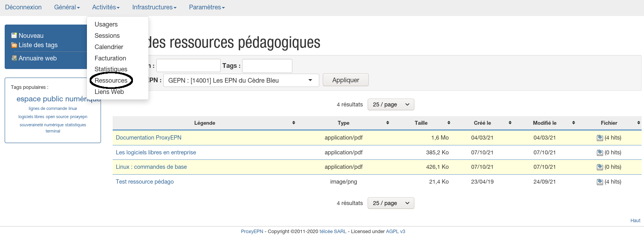Choose Facturation from the dropdown menu
The width and height of the screenshot is (644, 237).
(x=110, y=58)
